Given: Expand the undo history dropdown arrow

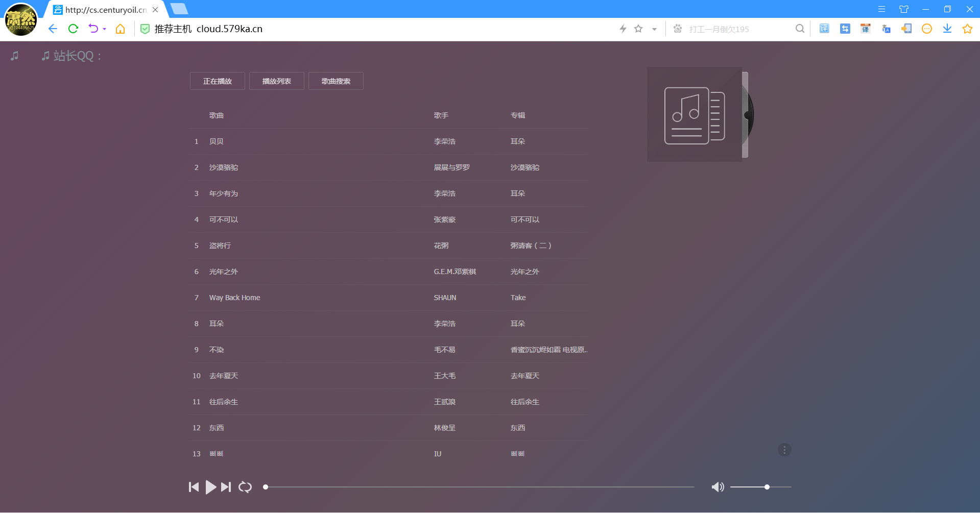Looking at the screenshot, I should click(104, 29).
